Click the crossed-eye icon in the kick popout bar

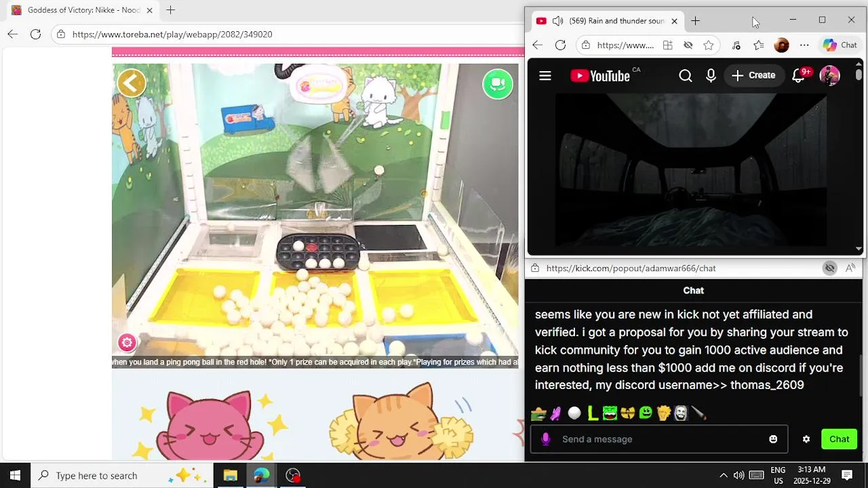829,268
